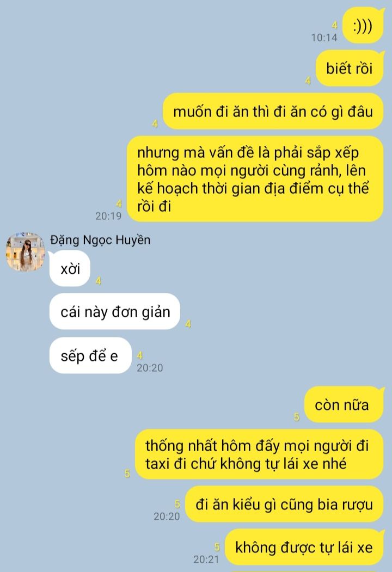
Task: Tap the 20:21 timestamp
Action: pos(206,559)
